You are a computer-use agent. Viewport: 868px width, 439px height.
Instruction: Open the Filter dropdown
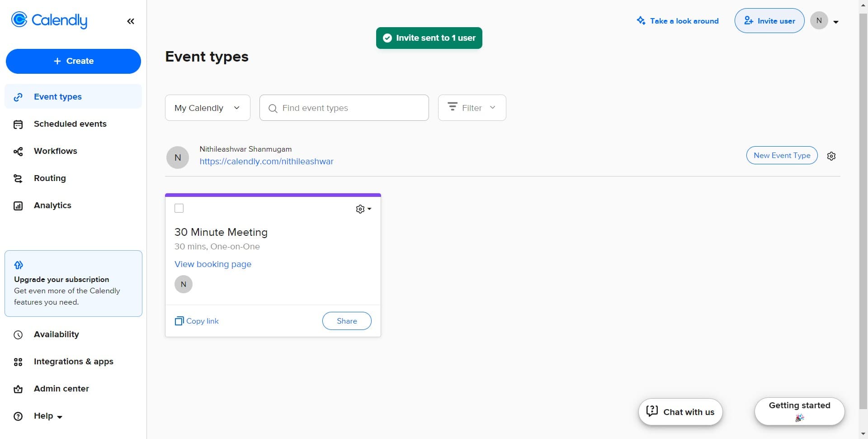point(472,108)
